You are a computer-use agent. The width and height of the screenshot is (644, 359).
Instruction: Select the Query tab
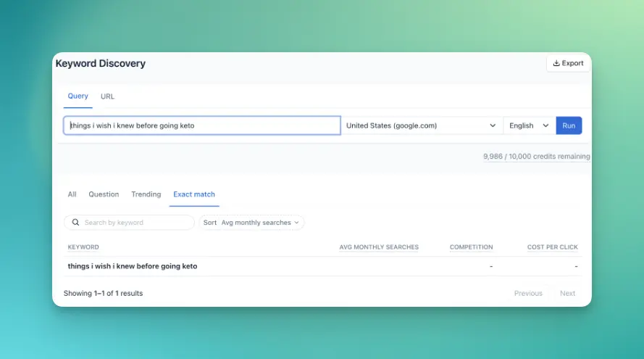(x=78, y=96)
